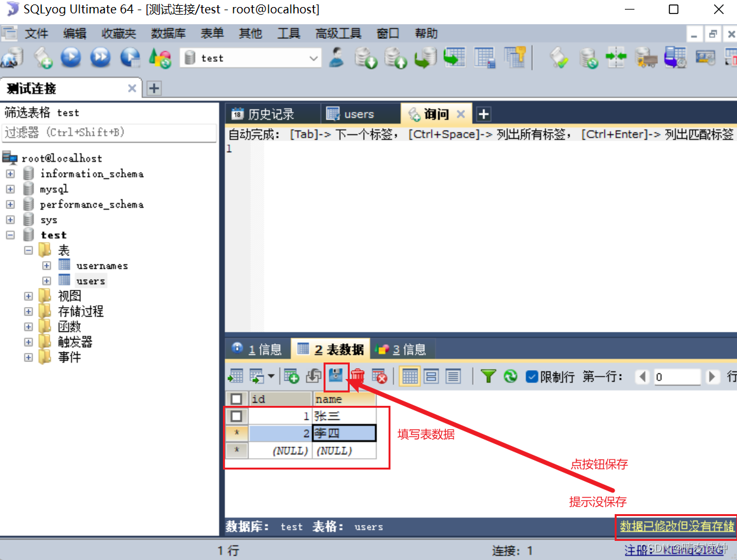Open the 数据库 menu
Screen dimensions: 737x560
tap(168, 33)
